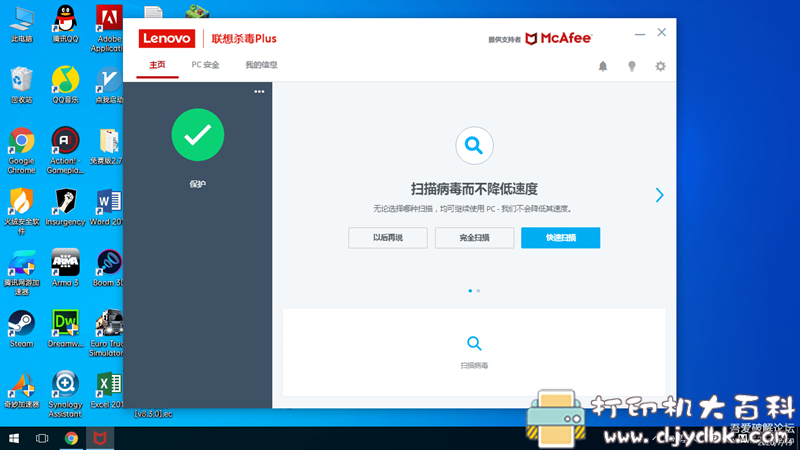Open the settings gear icon

[x=660, y=66]
